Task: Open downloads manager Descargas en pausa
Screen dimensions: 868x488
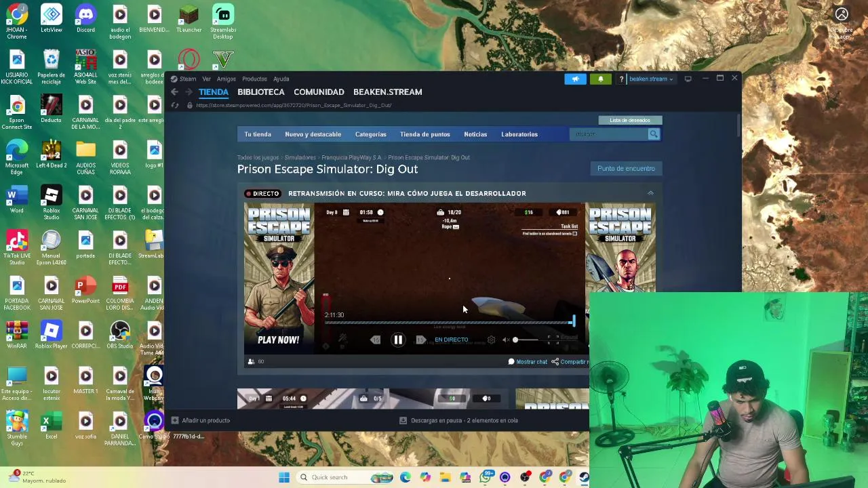Action: pyautogui.click(x=458, y=420)
